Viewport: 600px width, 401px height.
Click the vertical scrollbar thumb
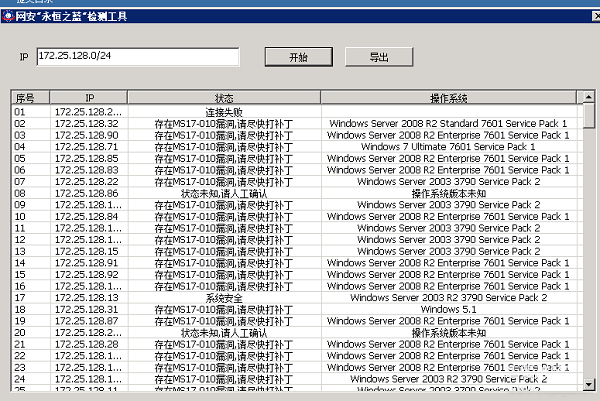pos(589,116)
